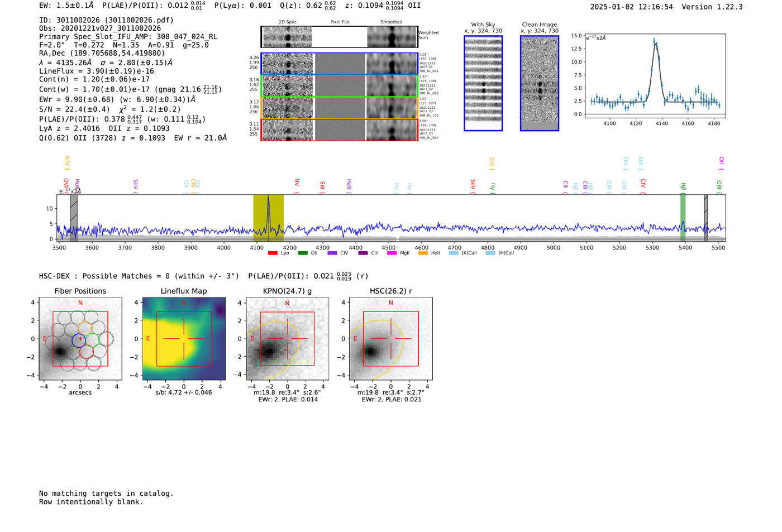Click the 2025-01-02 12:16:54 timestamp
The width and height of the screenshot is (782, 532).
pos(631,7)
